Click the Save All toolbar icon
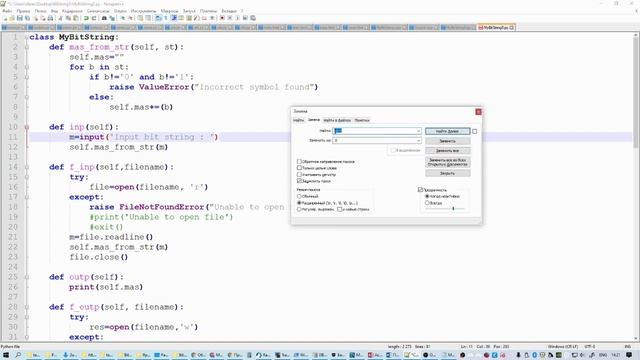Image resolution: width=640 pixels, height=360 pixels. pos(27,18)
